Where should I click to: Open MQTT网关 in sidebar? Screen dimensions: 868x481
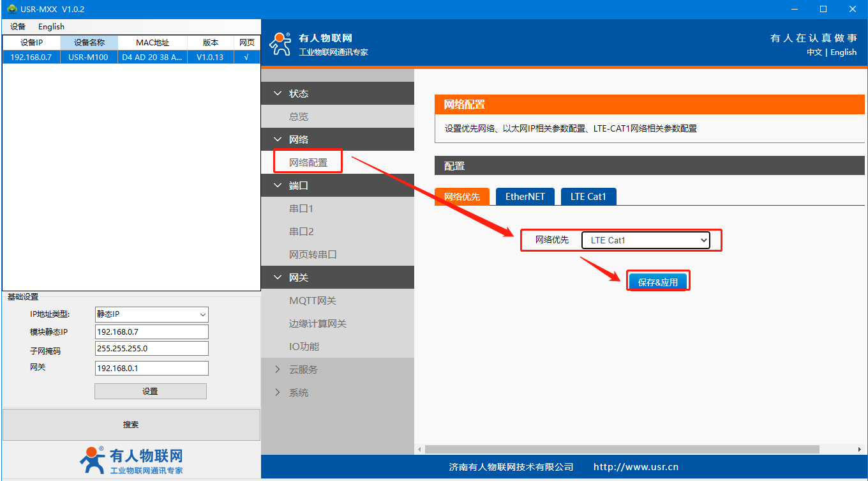pos(312,300)
